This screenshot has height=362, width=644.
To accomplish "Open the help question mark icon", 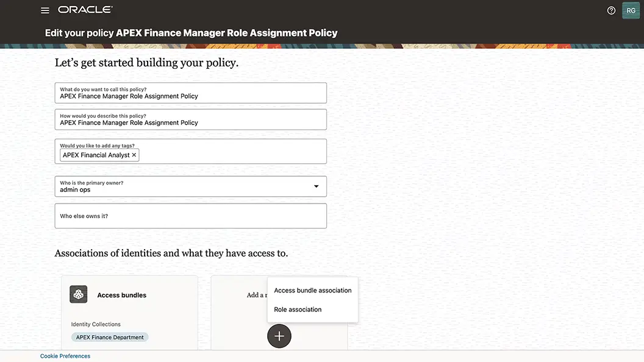I will click(x=611, y=11).
